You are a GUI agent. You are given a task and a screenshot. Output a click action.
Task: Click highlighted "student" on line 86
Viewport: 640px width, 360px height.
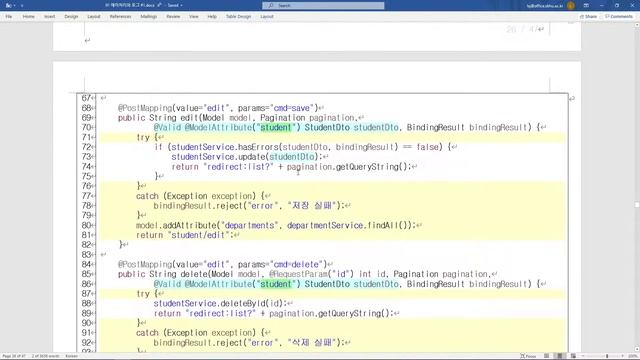click(276, 284)
